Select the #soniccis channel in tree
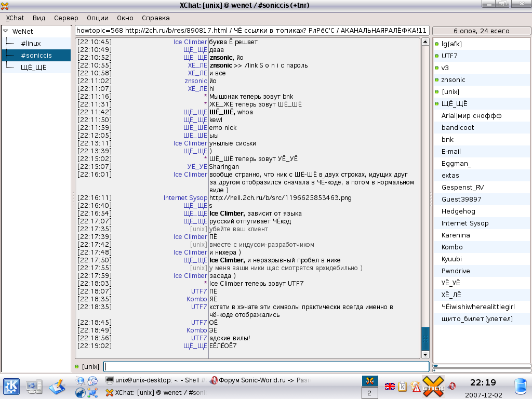Viewport: 532px width, 399px height. (x=36, y=55)
